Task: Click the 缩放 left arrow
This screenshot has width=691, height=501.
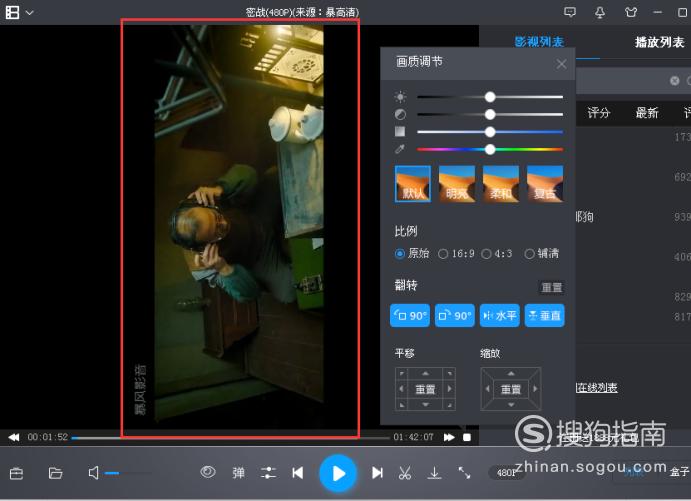Action: 487,389
